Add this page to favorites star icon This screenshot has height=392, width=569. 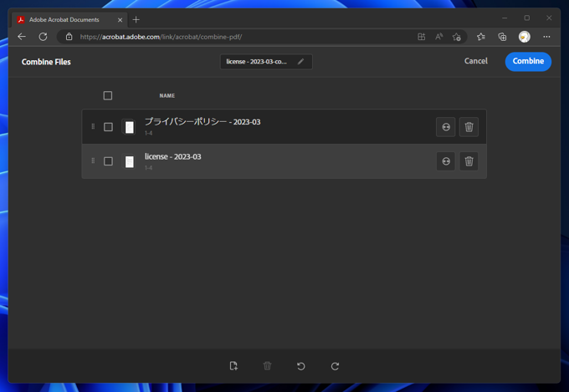(457, 37)
